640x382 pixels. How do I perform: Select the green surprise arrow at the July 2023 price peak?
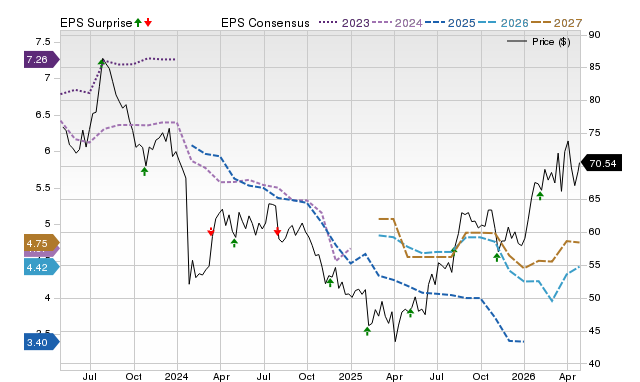pyautogui.click(x=102, y=62)
